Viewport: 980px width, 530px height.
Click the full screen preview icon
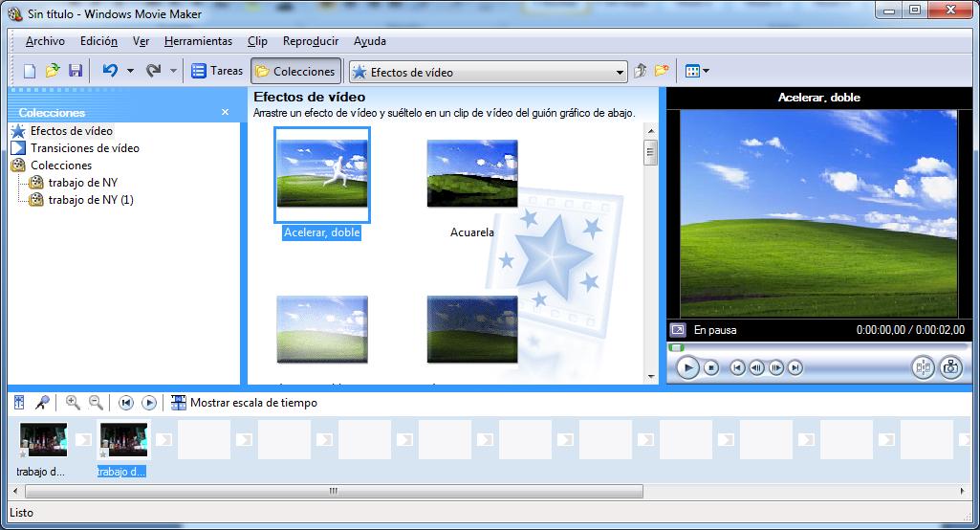click(677, 330)
